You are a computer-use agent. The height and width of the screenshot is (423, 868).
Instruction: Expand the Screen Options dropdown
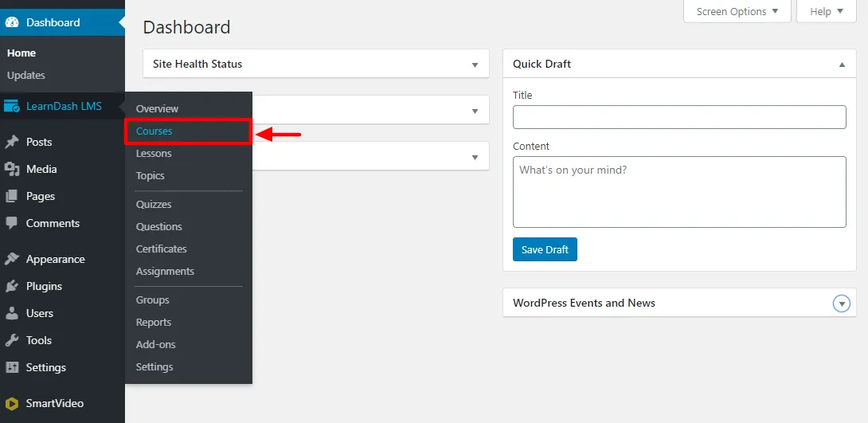coord(737,11)
